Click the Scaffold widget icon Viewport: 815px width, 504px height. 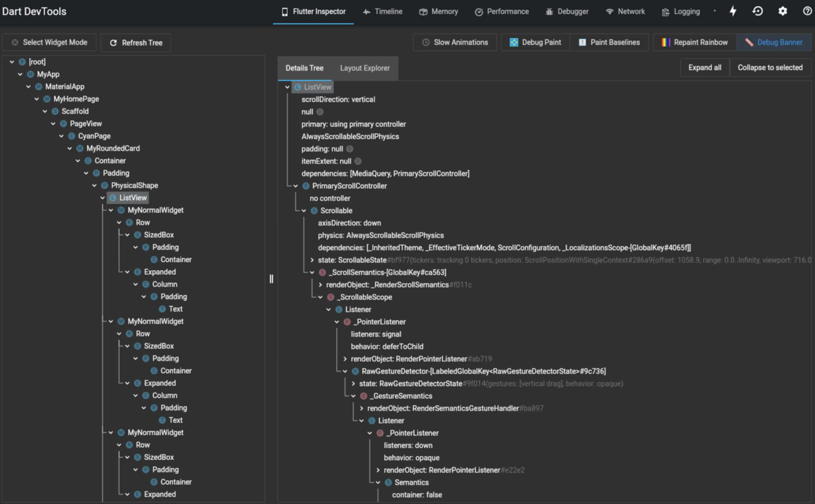pos(55,111)
